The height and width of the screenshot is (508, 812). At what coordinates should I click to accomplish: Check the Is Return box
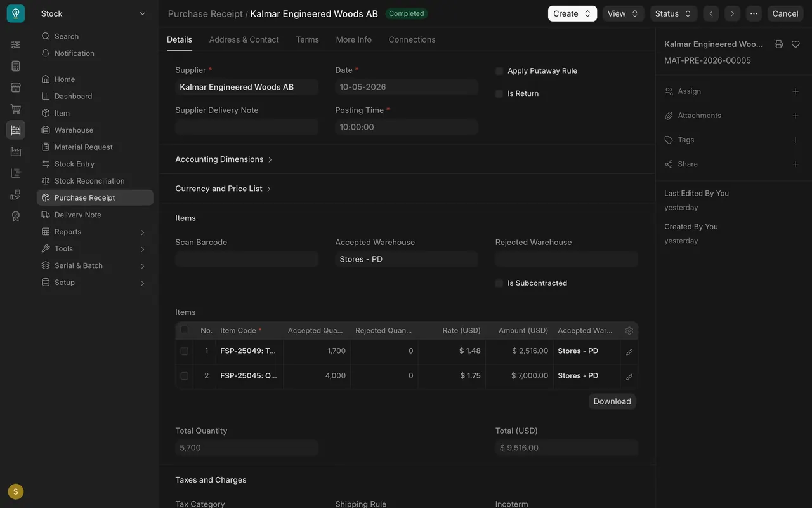click(x=499, y=93)
